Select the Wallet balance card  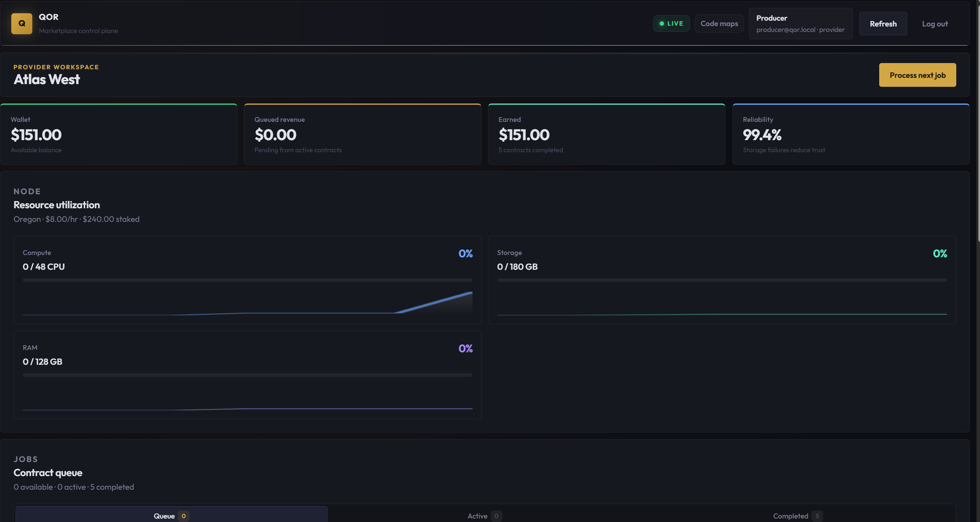point(119,134)
